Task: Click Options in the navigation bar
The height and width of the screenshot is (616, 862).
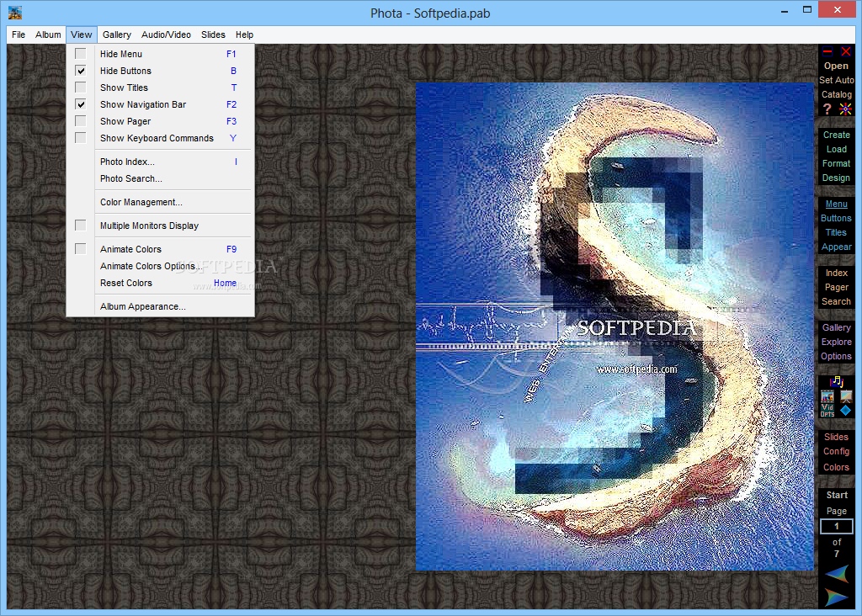Action: coord(836,356)
